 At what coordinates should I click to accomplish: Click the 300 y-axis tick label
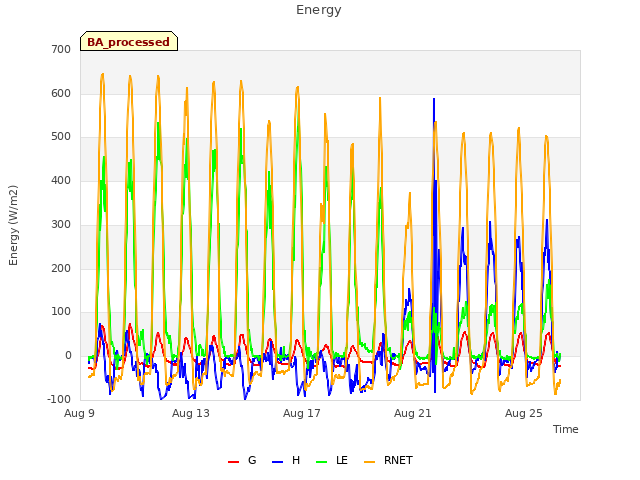(61, 224)
